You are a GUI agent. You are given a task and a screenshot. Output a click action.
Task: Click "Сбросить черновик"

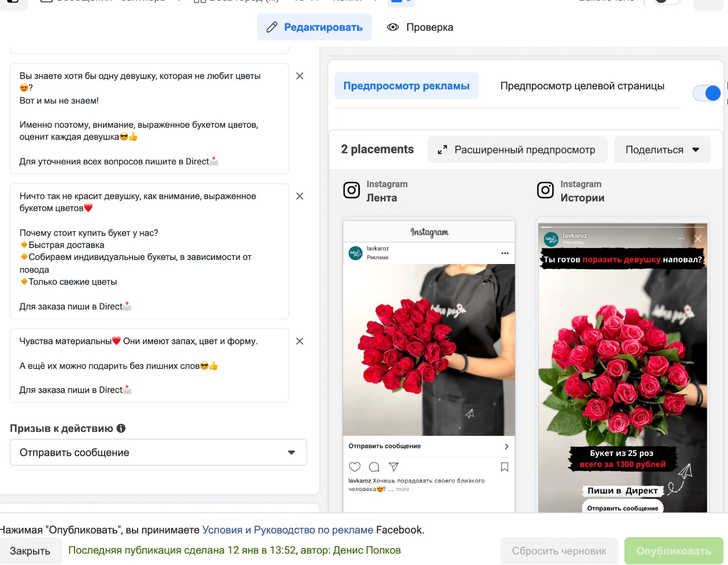[x=559, y=551]
